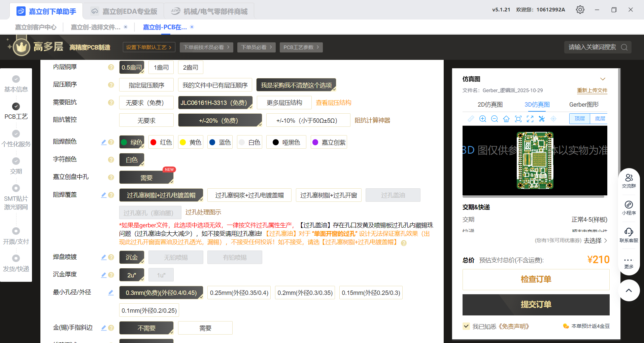Expand 下单前技术员必看 menu
Image resolution: width=644 pixels, height=343 pixels.
pyautogui.click(x=206, y=47)
